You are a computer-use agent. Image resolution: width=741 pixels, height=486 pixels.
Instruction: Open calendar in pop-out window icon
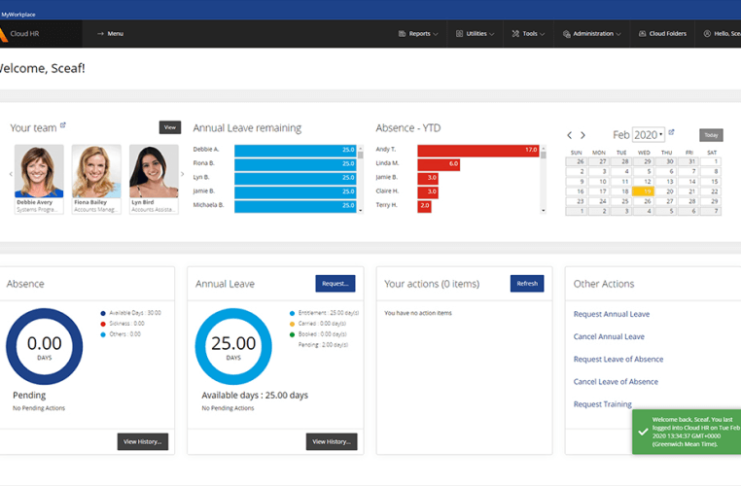pyautogui.click(x=672, y=132)
